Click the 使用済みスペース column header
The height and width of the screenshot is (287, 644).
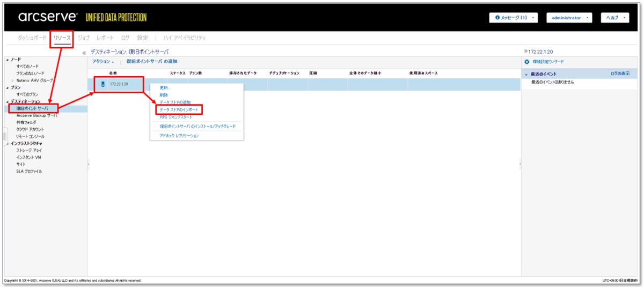pyautogui.click(x=424, y=72)
